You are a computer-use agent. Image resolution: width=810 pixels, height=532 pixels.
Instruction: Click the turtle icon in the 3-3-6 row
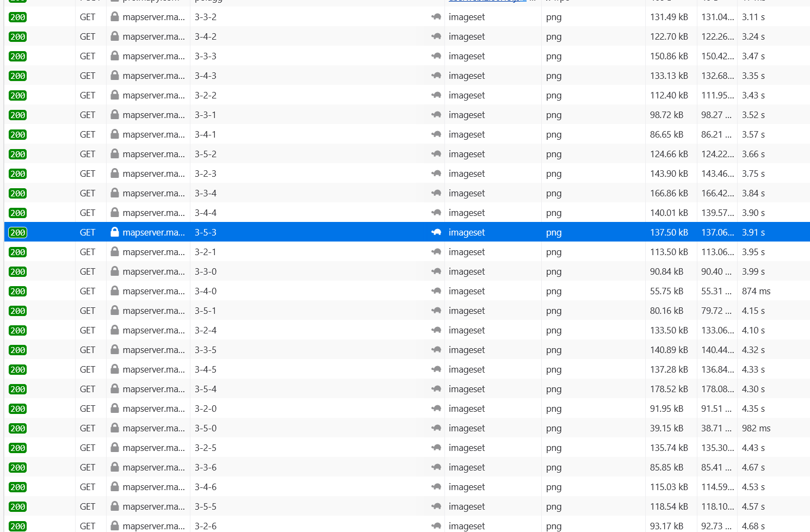pos(436,467)
